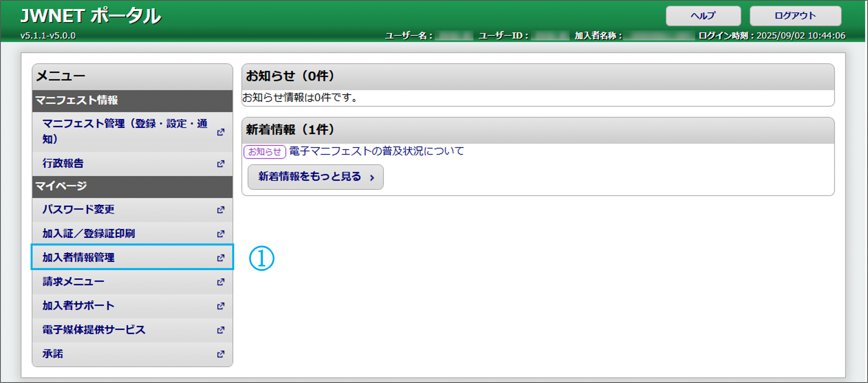Select パスワード変更 in マイページ menu
The height and width of the screenshot is (383, 868).
click(x=78, y=209)
